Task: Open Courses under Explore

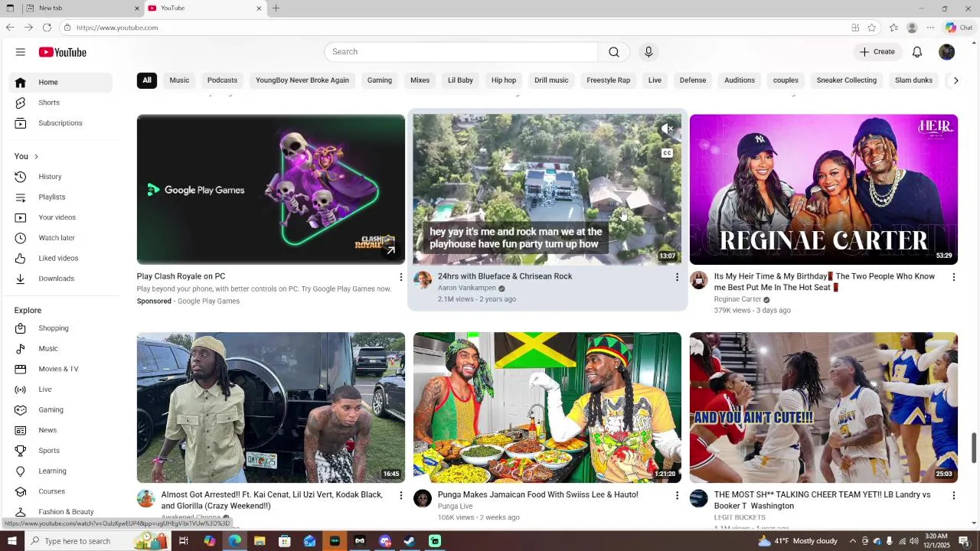Action: coord(51,491)
